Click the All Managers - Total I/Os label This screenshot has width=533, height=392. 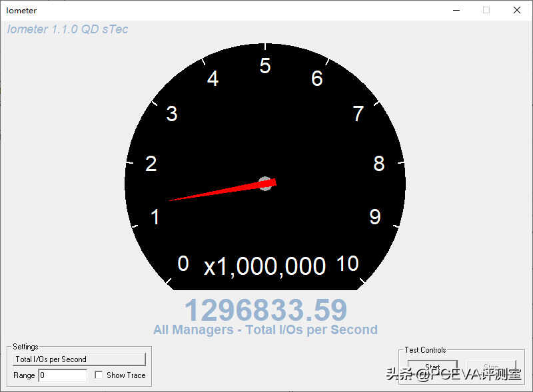pos(265,329)
